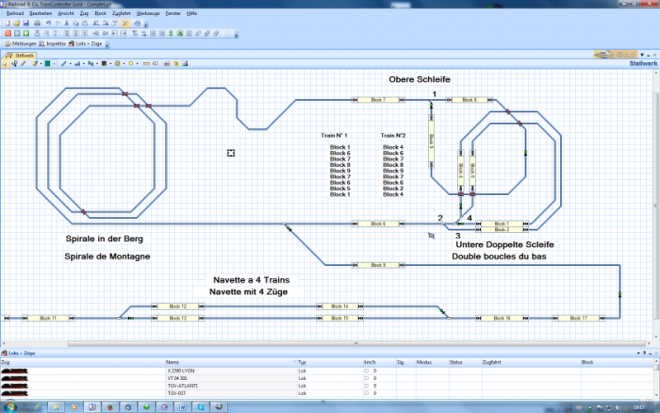Click the yellow circle indicator tool

[x=131, y=64]
